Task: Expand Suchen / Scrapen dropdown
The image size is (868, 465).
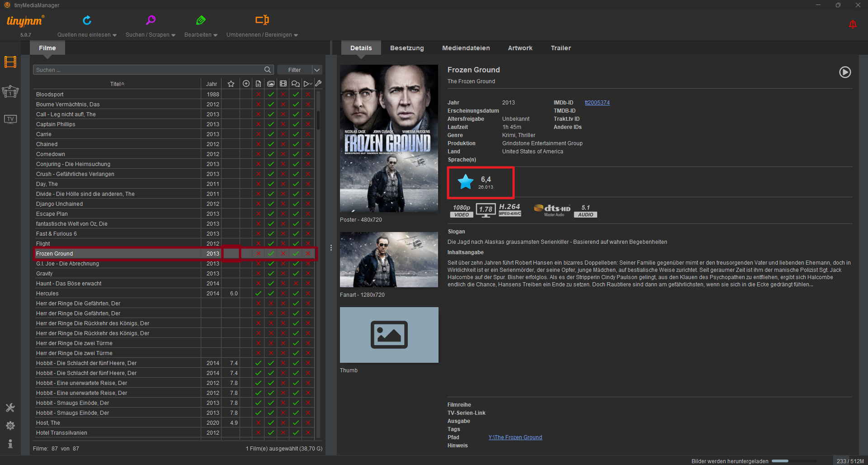Action: 173,35
